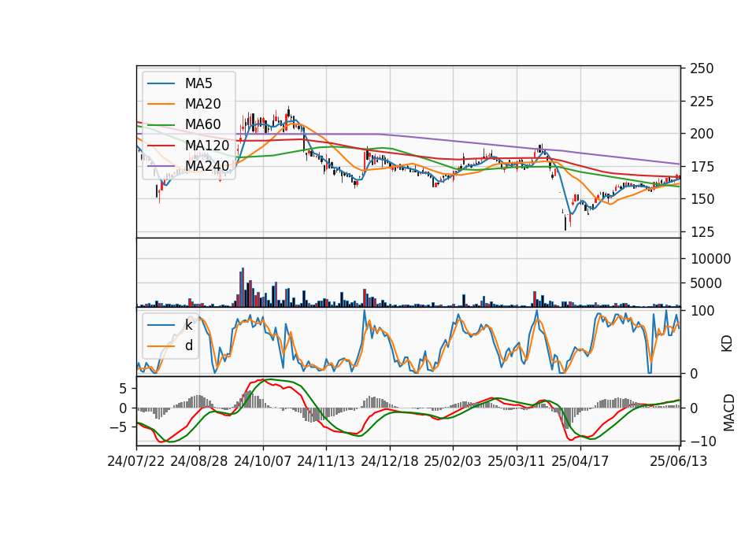Click the 150 price axis tick label
Image resolution: width=756 pixels, height=543 pixels.
click(702, 198)
